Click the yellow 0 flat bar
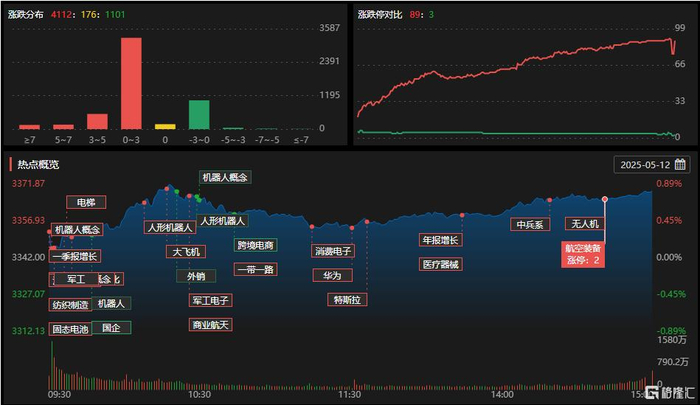700x405 pixels. tap(165, 127)
